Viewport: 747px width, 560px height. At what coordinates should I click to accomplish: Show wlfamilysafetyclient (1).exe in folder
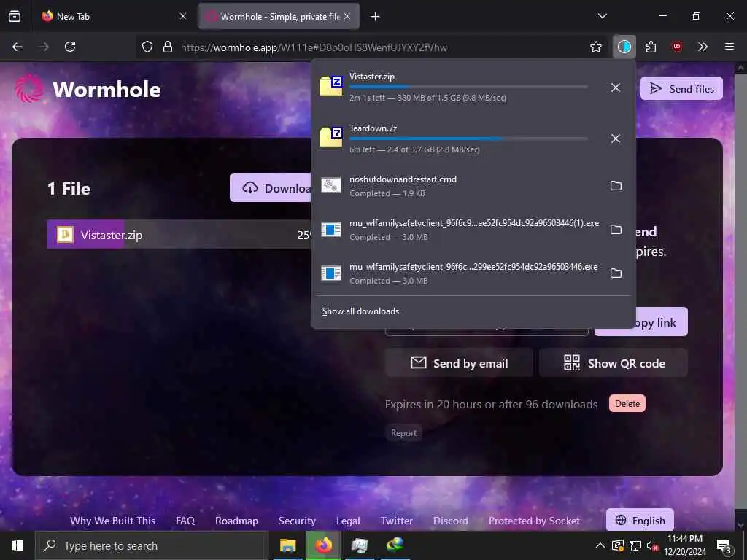[616, 230]
